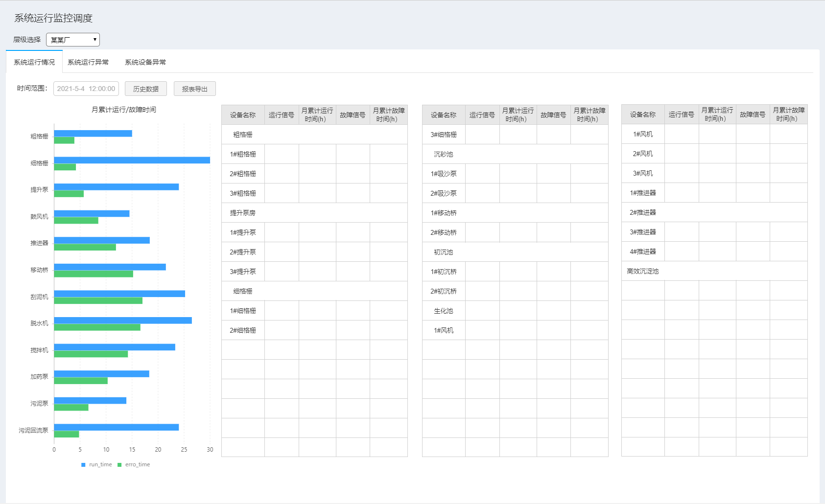Open the 层级选择 dropdown showing 某某厂
Image resolution: width=825 pixels, height=504 pixels.
coord(73,40)
